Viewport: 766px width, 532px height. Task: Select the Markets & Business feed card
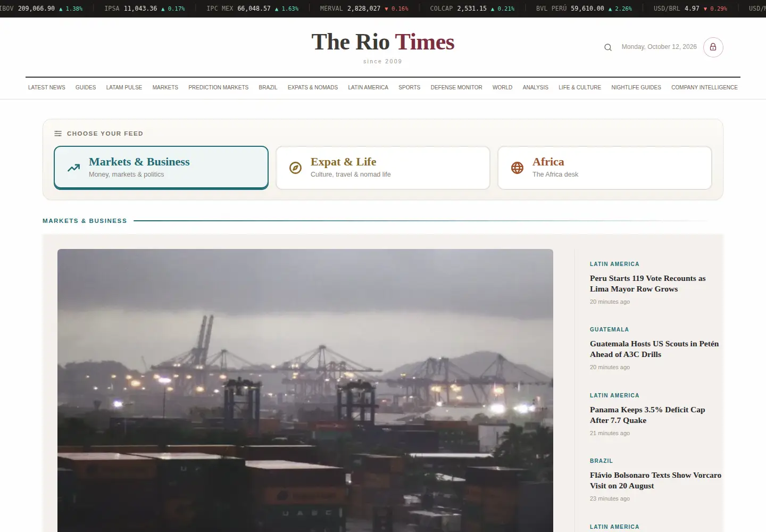(161, 168)
